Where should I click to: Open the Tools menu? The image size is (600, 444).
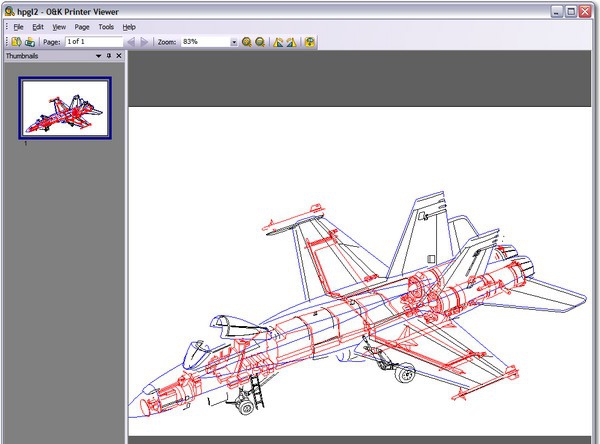click(x=106, y=26)
